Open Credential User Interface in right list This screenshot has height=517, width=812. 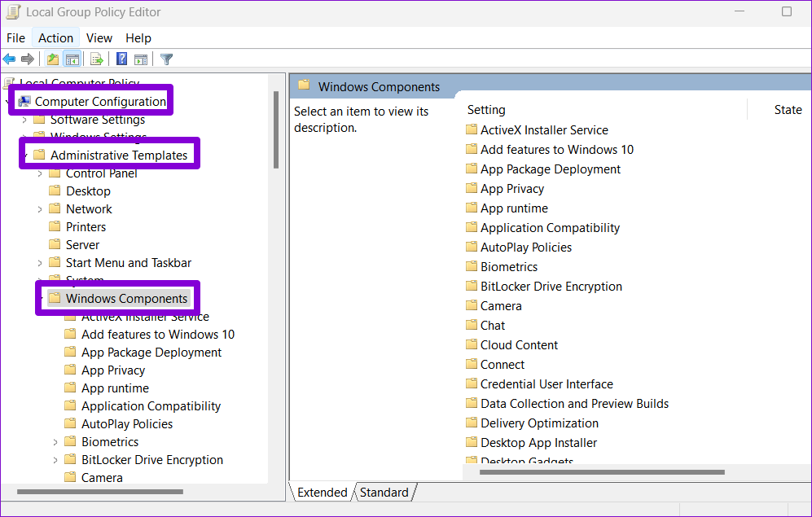546,384
